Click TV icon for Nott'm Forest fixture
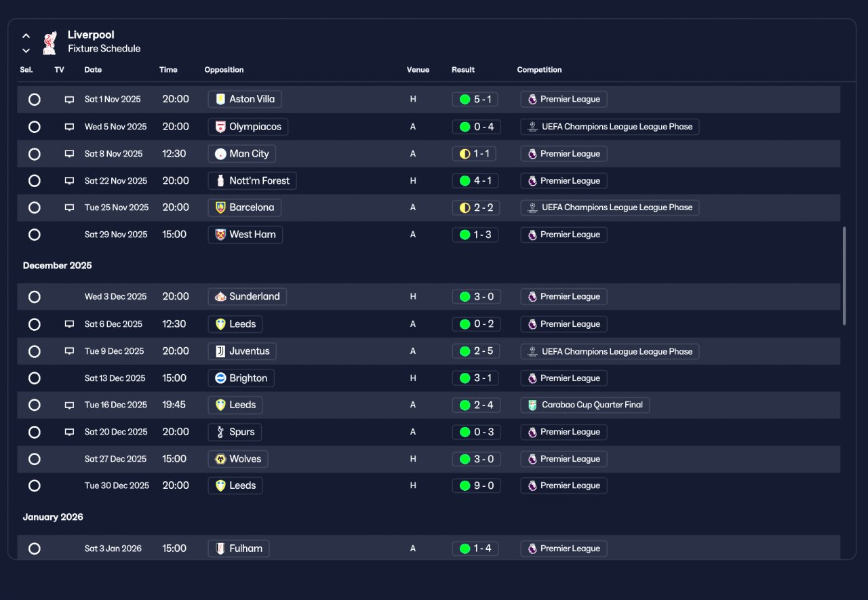 coord(69,181)
